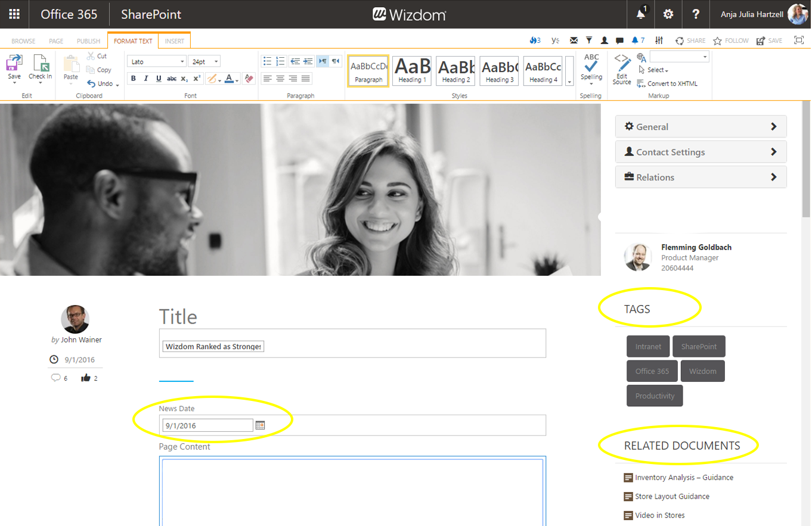Image resolution: width=812 pixels, height=526 pixels.
Task: Select the Heading 2 style
Action: (455, 71)
